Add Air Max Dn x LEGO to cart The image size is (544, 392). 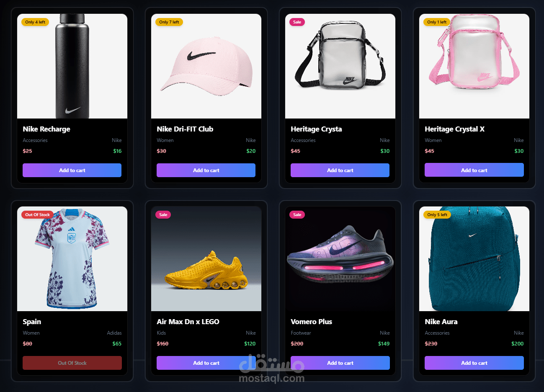click(x=206, y=363)
